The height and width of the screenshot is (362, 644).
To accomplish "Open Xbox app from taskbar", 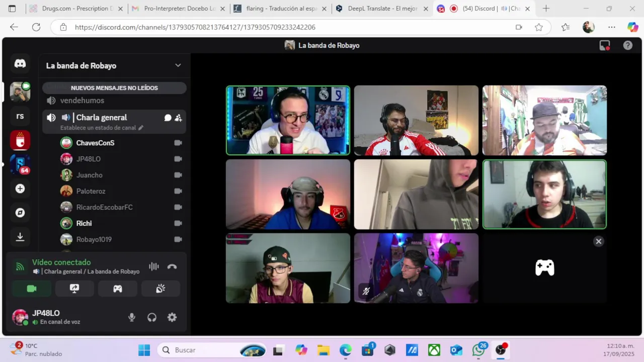I will 434,350.
